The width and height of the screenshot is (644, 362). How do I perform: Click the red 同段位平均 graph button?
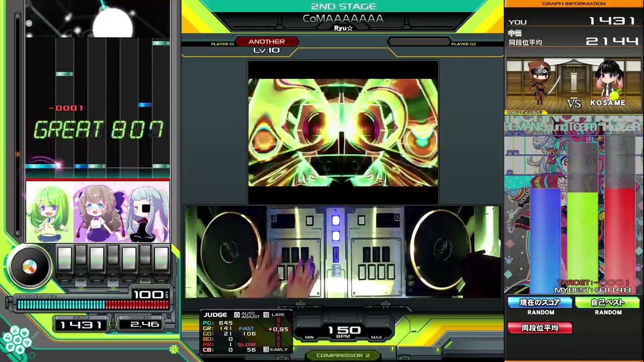click(x=540, y=328)
